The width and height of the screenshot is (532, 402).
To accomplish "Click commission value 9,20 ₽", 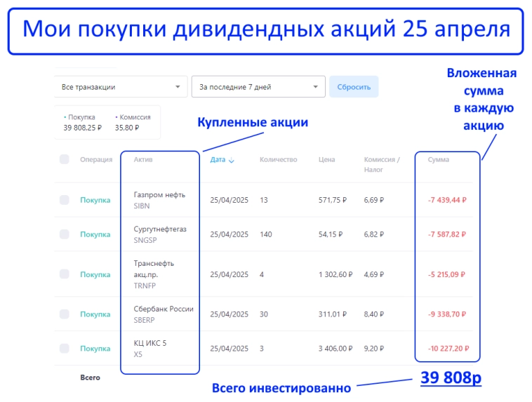I will point(374,349).
